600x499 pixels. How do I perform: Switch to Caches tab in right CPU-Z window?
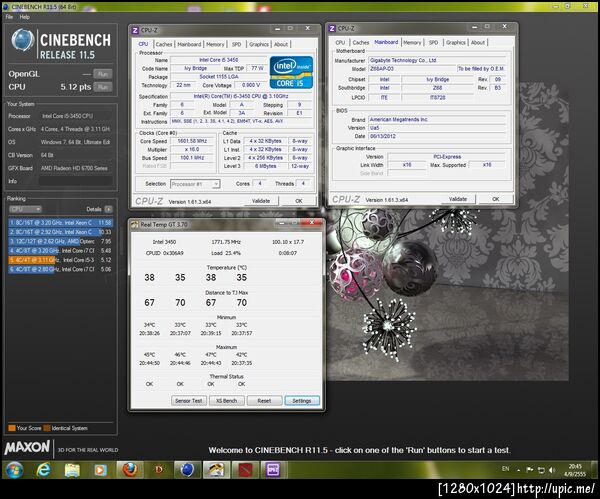[x=360, y=42]
